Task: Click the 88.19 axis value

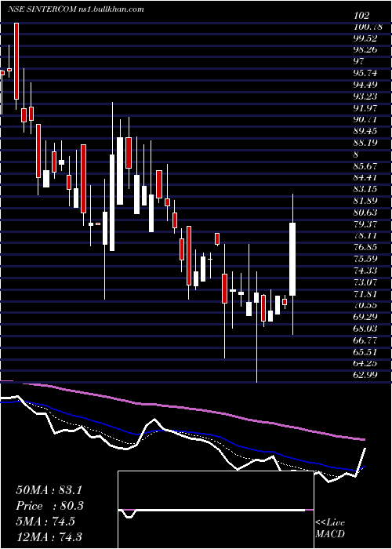Action: pyautogui.click(x=365, y=143)
